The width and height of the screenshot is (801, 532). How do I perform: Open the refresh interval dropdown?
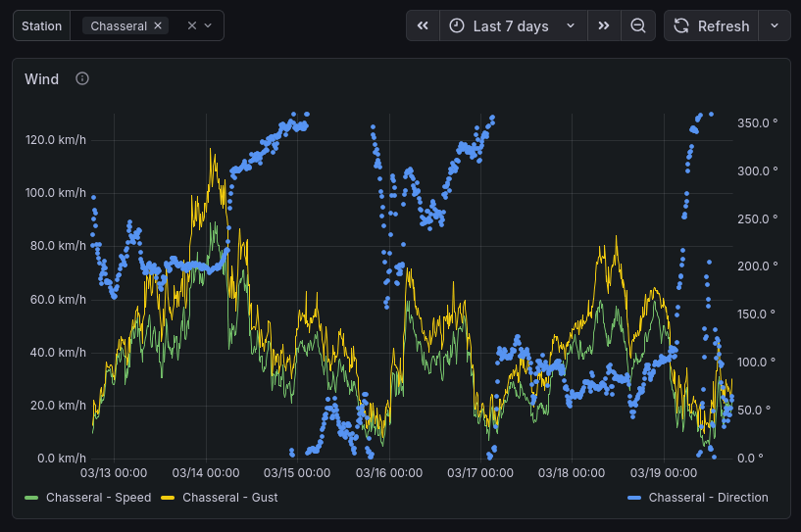coord(775,26)
